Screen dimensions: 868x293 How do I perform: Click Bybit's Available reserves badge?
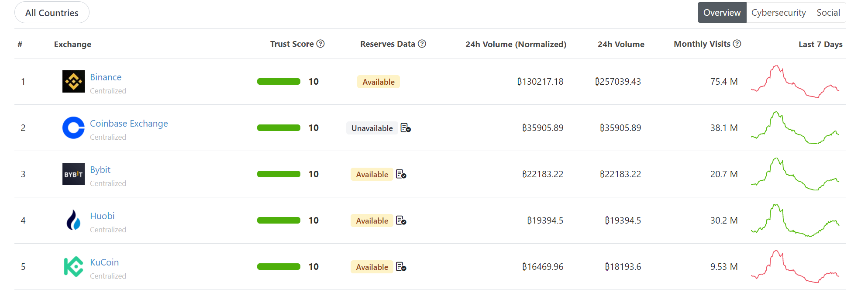point(372,174)
